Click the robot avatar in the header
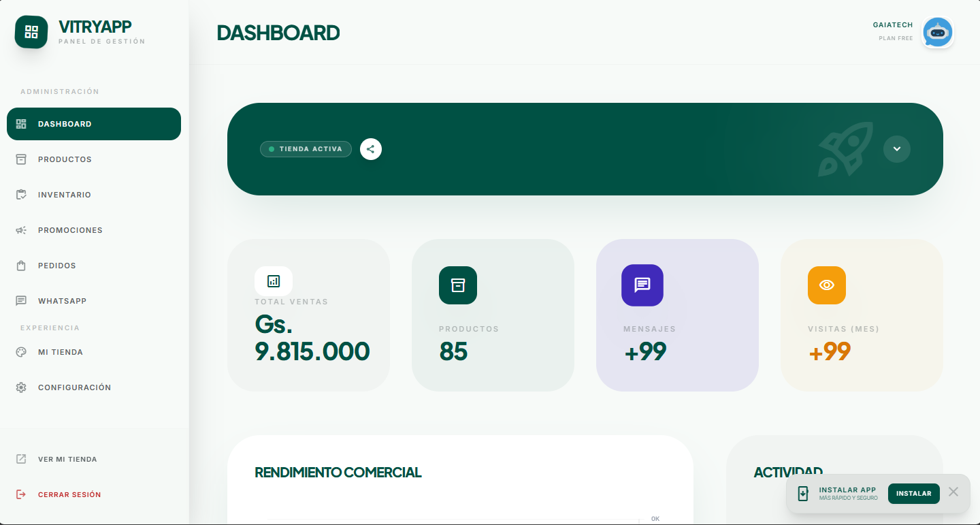 point(938,32)
